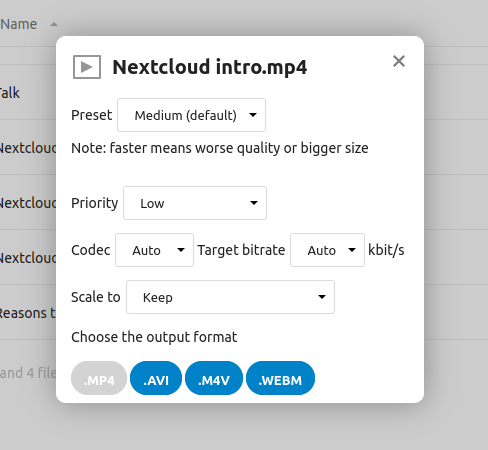This screenshot has width=488, height=450.
Task: Expand the Priority dropdown set to Low
Action: click(195, 203)
